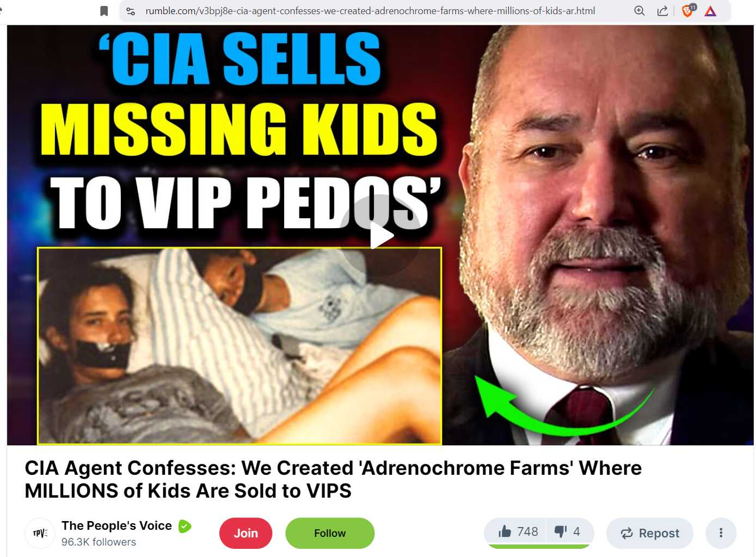Click the bookmark icon beside address bar
Viewport: 756px width, 557px height.
(104, 11)
